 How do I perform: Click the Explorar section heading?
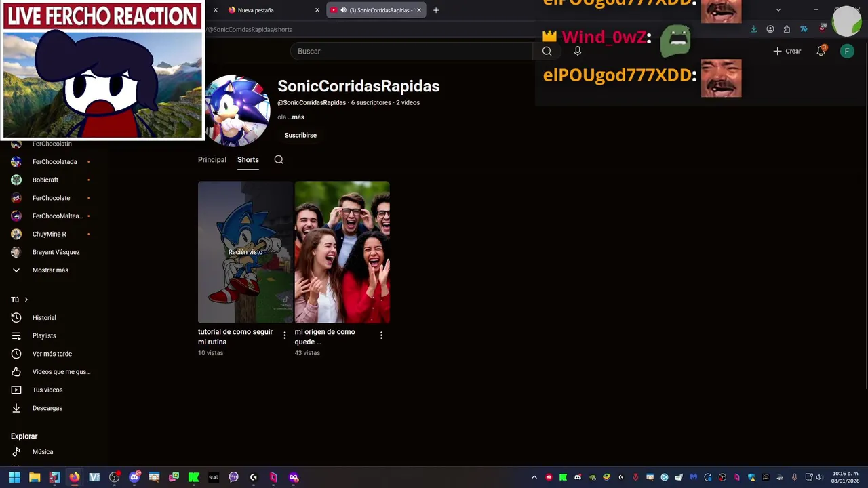(x=24, y=436)
